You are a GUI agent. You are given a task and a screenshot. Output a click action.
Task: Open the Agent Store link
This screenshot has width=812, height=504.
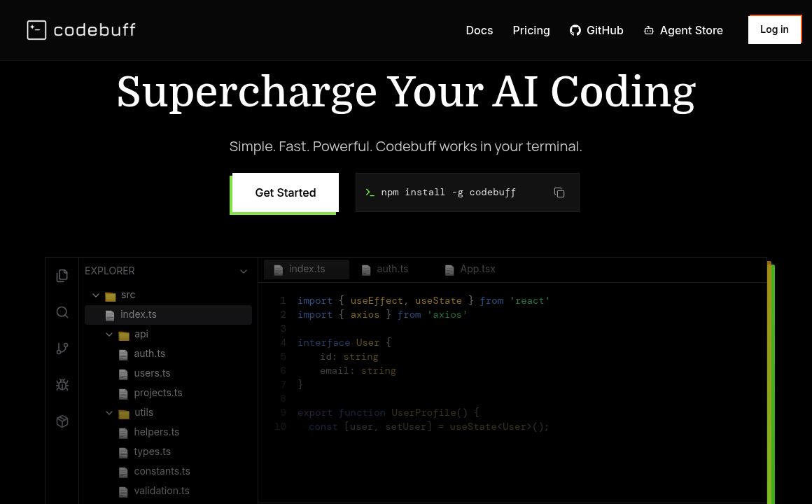(682, 30)
